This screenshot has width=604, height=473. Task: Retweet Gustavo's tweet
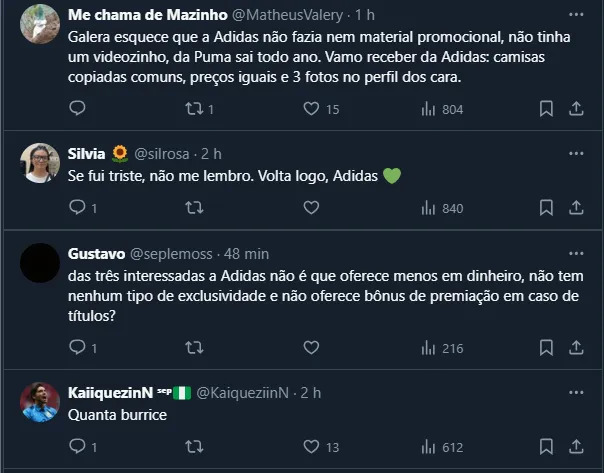pyautogui.click(x=195, y=348)
